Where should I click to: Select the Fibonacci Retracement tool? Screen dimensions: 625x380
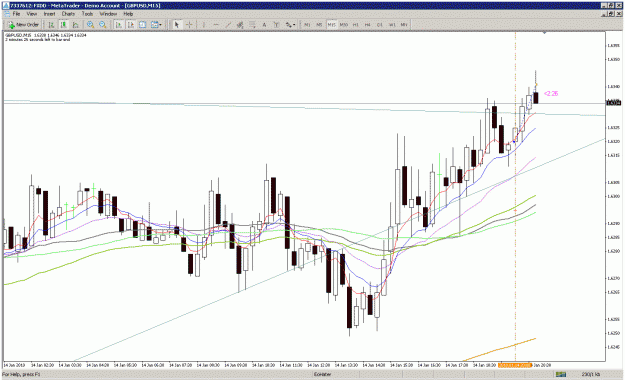tap(252, 25)
